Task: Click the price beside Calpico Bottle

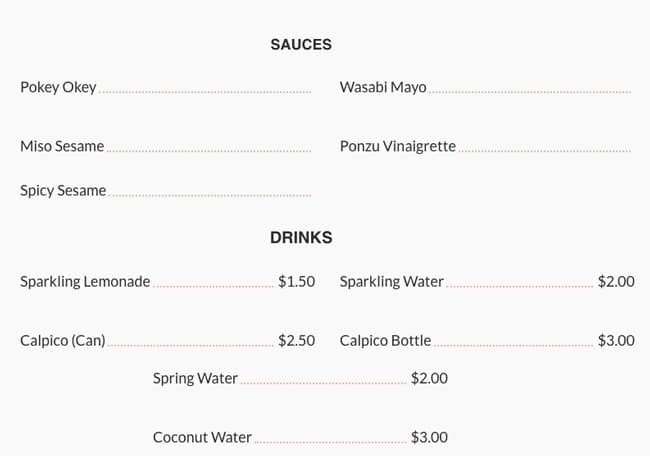Action: tap(616, 340)
